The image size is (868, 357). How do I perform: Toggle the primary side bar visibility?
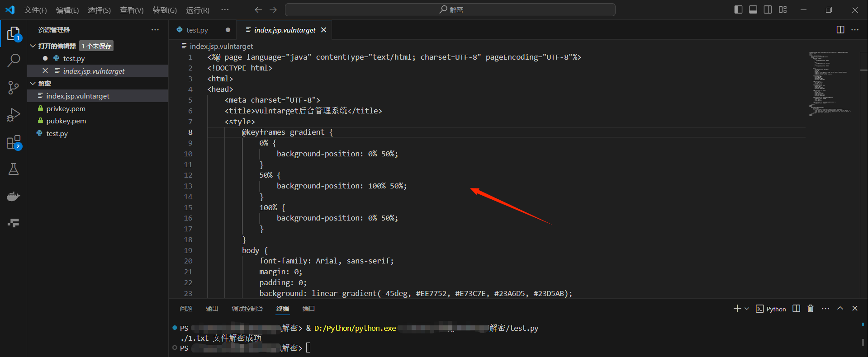[x=738, y=9]
